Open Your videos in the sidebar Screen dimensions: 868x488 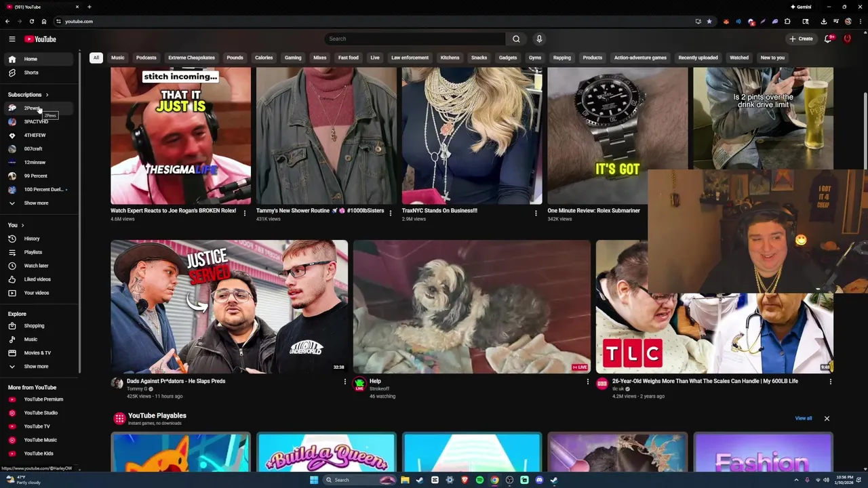tap(39, 293)
